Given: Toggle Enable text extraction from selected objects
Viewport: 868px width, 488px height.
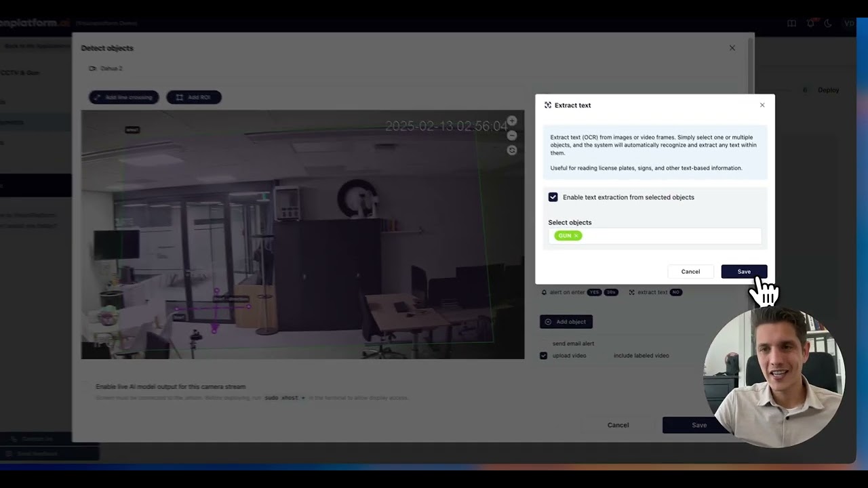Looking at the screenshot, I should [553, 197].
